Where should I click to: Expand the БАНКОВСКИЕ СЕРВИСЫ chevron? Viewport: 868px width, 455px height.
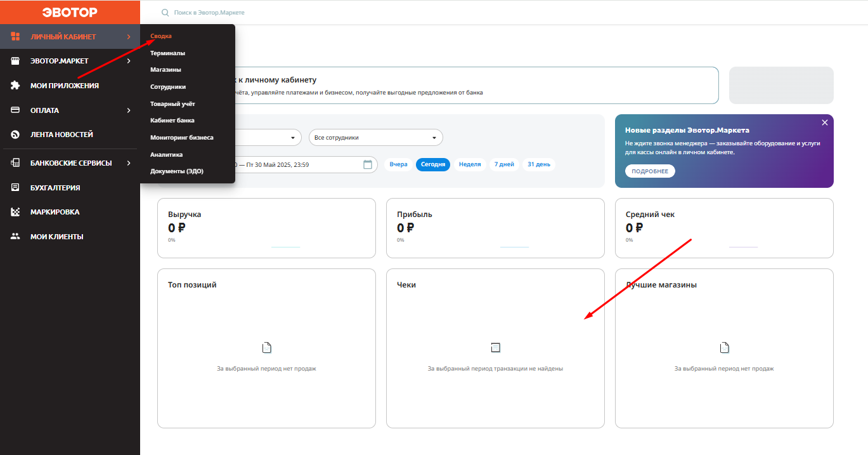coord(129,163)
